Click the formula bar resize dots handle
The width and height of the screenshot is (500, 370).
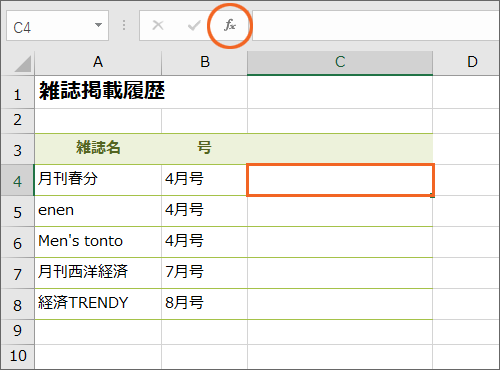click(124, 25)
